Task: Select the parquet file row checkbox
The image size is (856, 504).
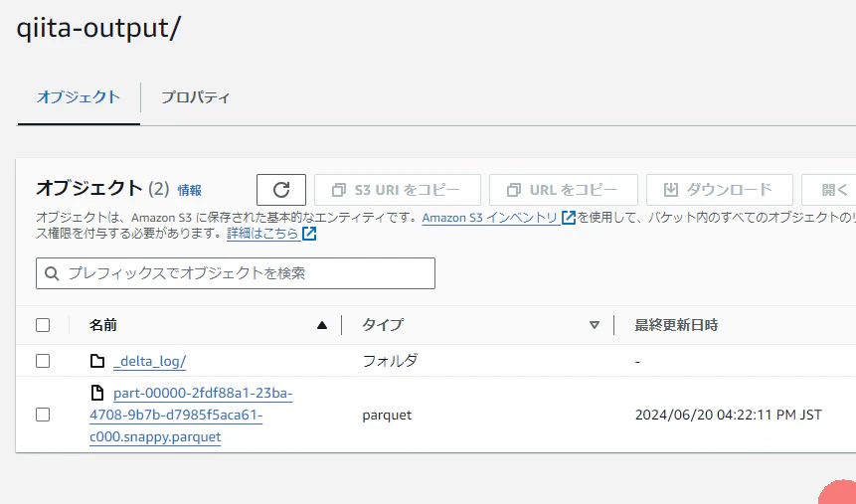Action: click(x=43, y=415)
